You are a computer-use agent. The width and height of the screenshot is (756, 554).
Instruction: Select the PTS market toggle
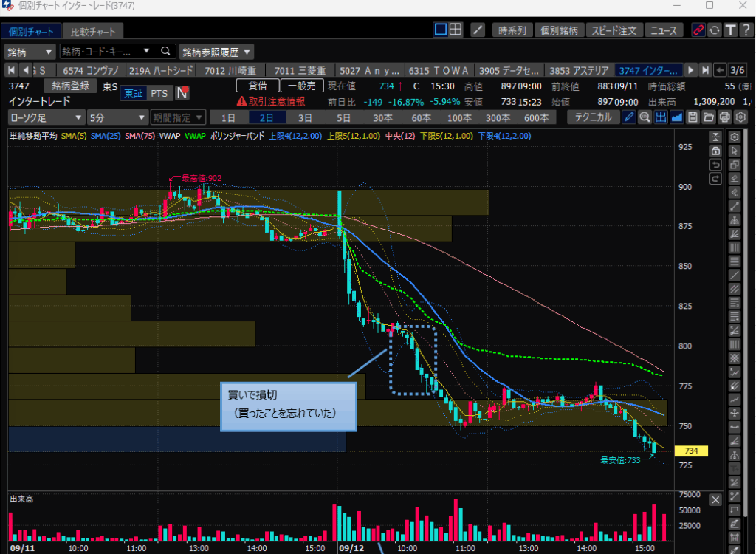159,93
